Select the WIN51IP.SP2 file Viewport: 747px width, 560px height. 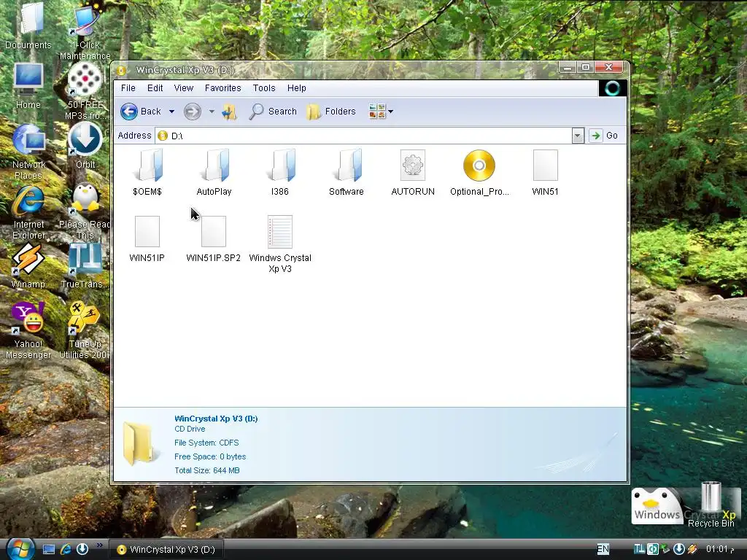pyautogui.click(x=214, y=238)
